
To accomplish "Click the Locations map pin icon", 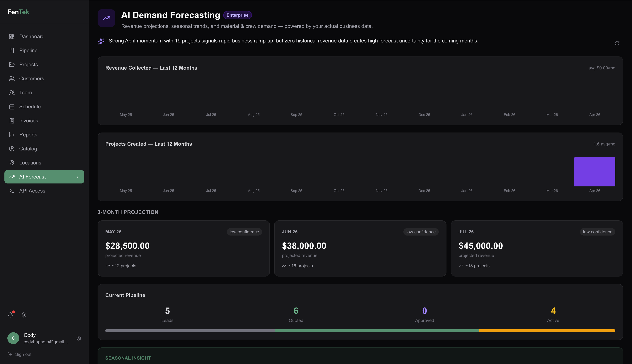I will (12, 163).
